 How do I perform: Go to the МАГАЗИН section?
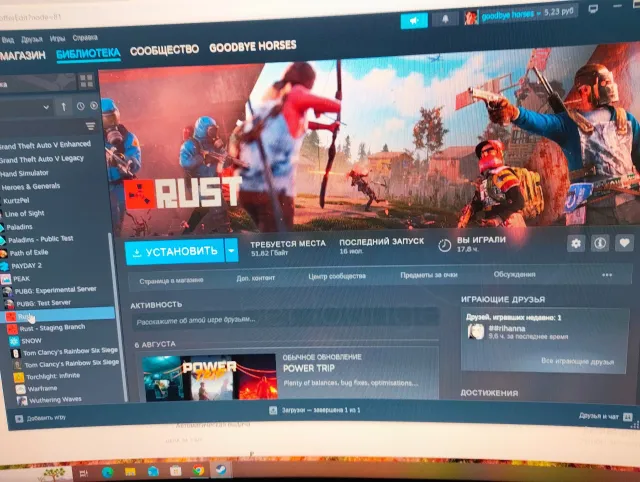point(22,55)
